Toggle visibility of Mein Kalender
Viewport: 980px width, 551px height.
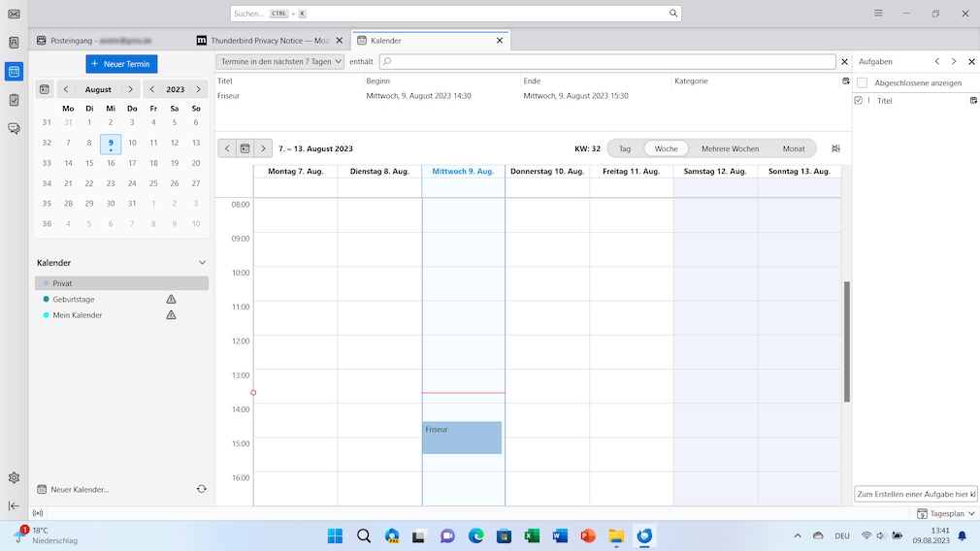(x=46, y=315)
